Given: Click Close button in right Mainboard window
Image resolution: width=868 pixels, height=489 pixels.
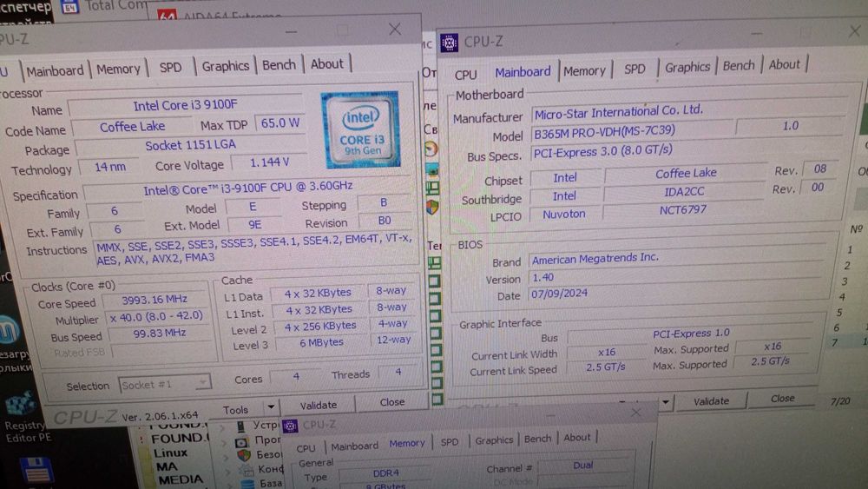Looking at the screenshot, I should click(782, 398).
